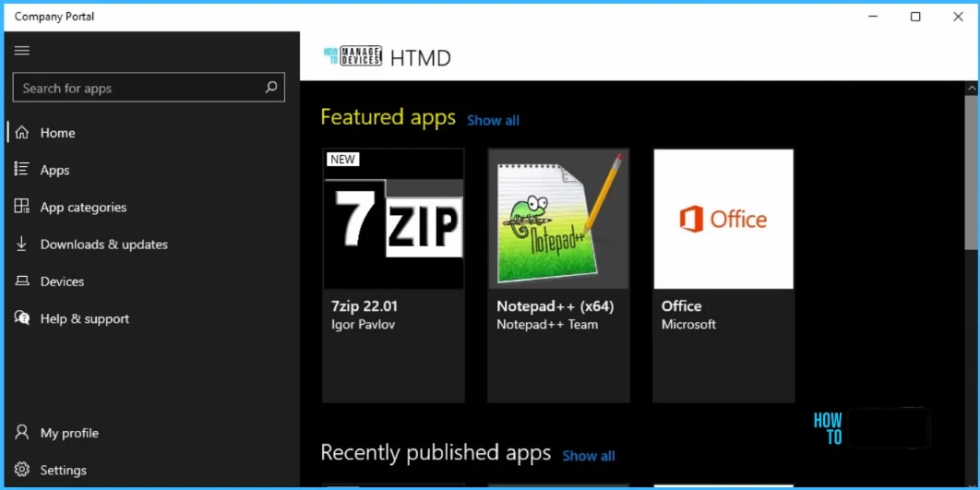Open Settings from sidebar

(x=150, y=470)
